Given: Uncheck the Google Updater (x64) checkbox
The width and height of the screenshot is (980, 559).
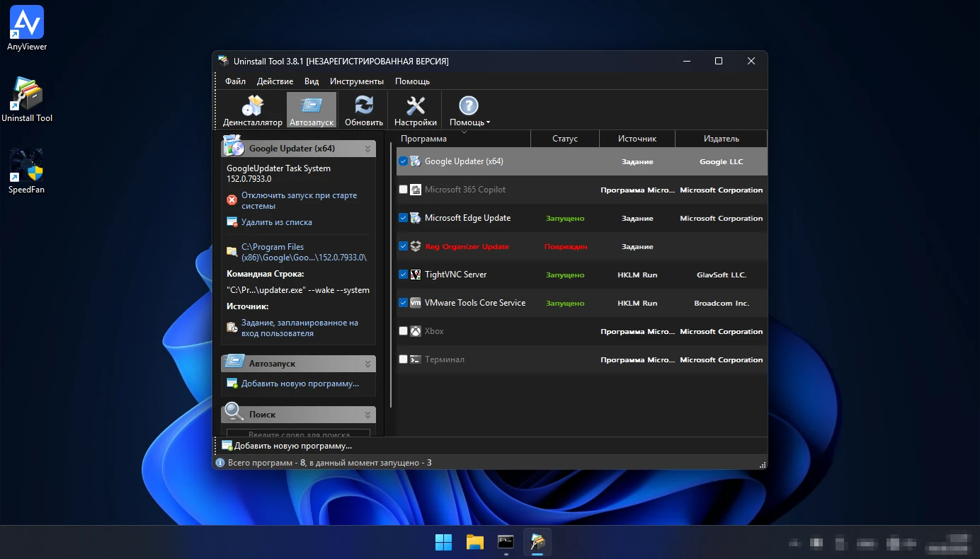Looking at the screenshot, I should 403,161.
